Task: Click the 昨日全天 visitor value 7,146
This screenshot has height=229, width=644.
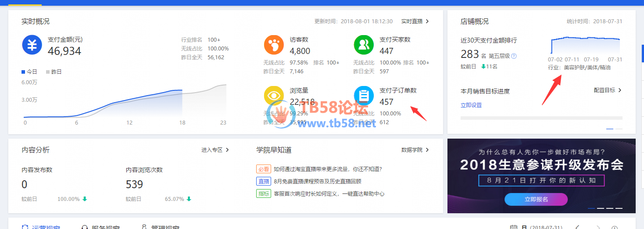Action: (x=296, y=71)
